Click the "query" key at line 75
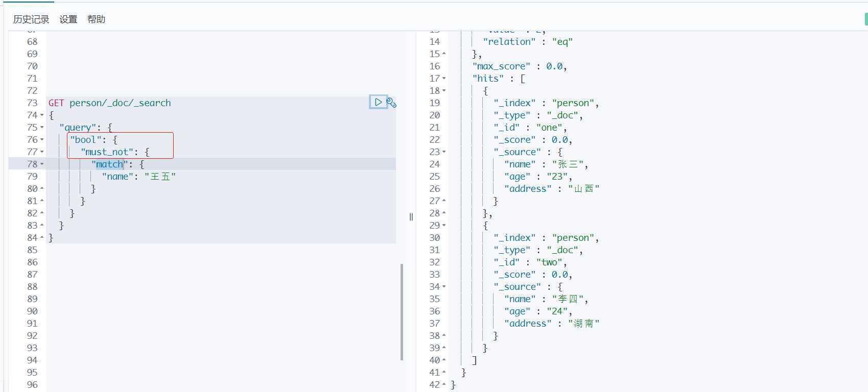 (x=78, y=128)
